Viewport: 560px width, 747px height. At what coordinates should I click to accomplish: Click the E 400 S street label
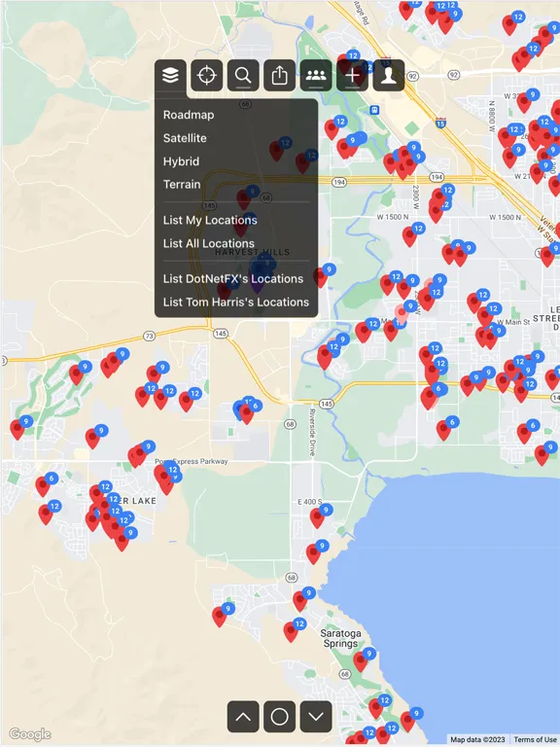click(x=309, y=502)
